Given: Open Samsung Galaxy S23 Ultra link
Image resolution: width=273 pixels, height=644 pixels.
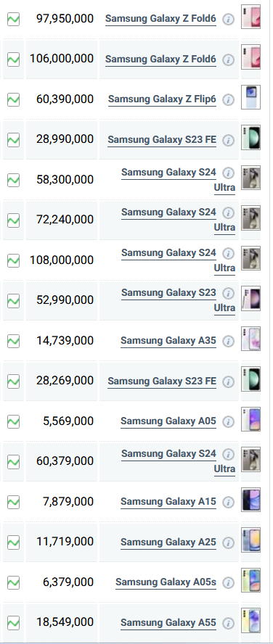Looking at the screenshot, I should click(x=178, y=300).
